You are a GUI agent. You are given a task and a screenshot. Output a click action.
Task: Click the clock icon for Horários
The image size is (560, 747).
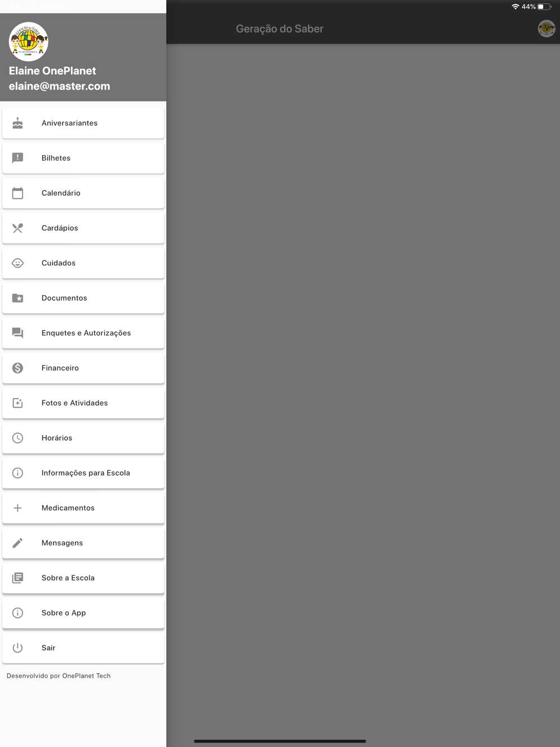pyautogui.click(x=18, y=438)
